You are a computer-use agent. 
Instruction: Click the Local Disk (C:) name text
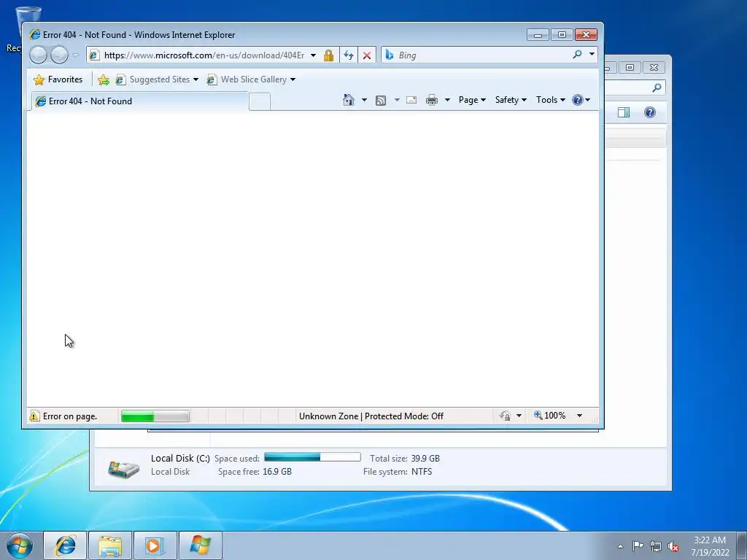pyautogui.click(x=180, y=458)
